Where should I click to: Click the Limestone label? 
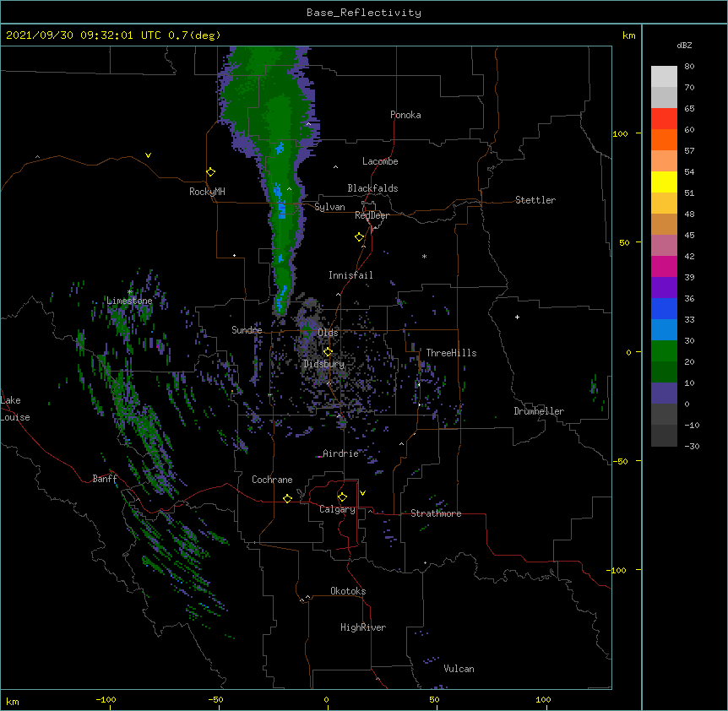[x=129, y=301]
